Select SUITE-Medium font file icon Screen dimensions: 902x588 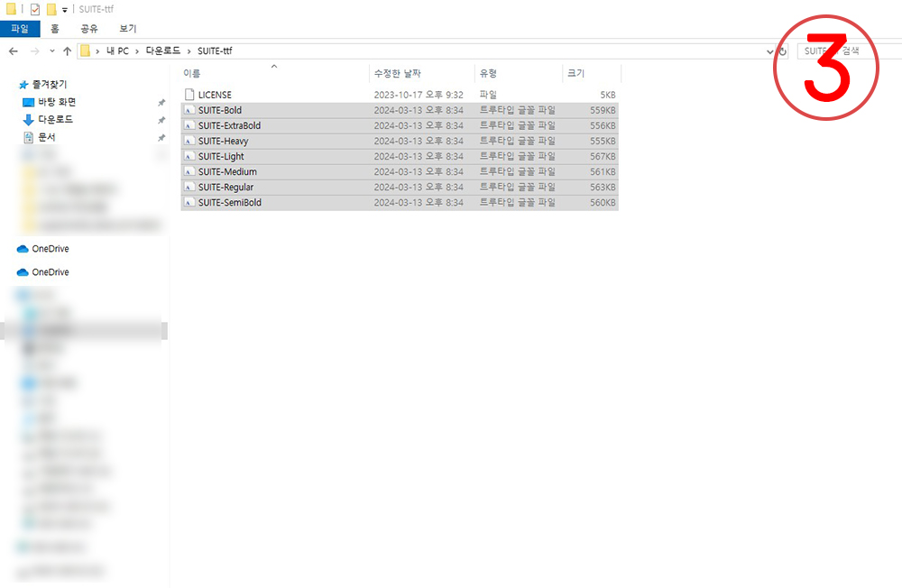(x=189, y=171)
